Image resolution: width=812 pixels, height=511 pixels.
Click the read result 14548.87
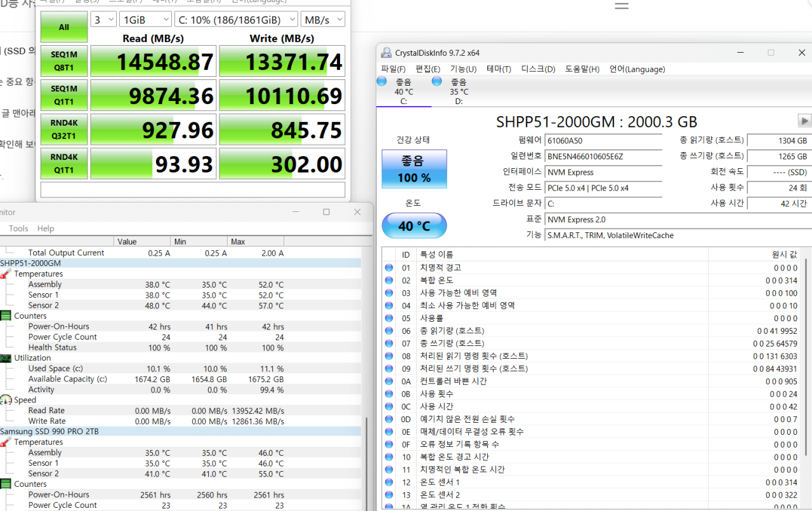click(x=154, y=61)
